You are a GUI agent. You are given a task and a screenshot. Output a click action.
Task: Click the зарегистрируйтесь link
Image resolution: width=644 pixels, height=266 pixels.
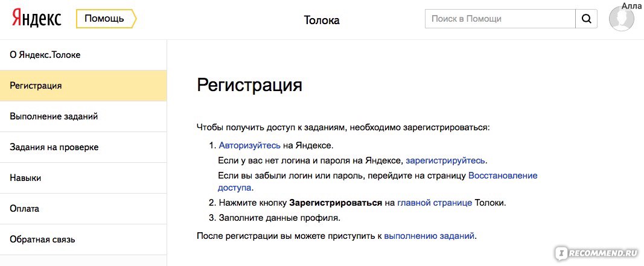click(445, 160)
